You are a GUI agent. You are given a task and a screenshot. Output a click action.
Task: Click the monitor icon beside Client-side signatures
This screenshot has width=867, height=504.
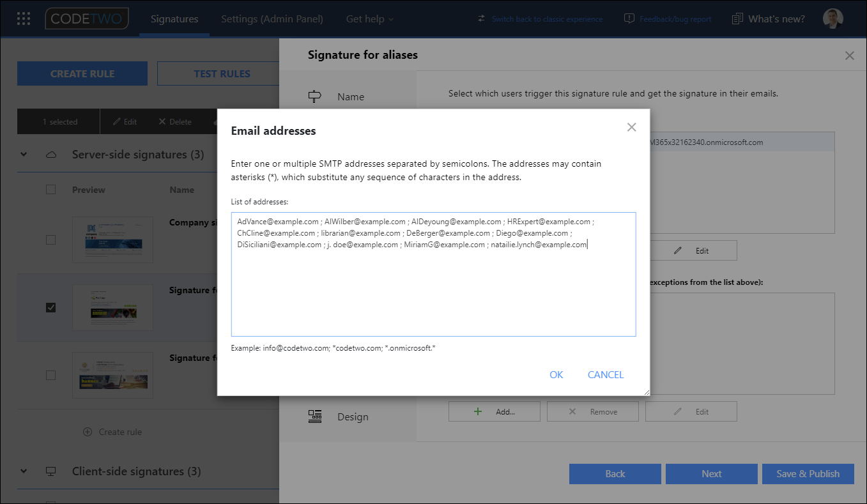coord(51,471)
